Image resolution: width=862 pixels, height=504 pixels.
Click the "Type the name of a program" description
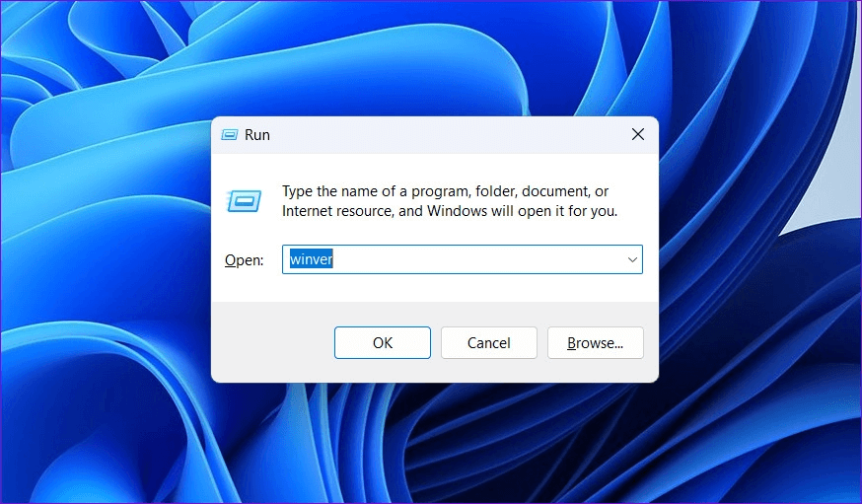(x=450, y=201)
